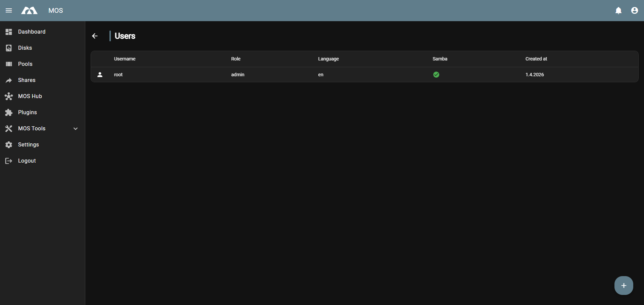Click the MOS mountain logo
The image size is (644, 305).
point(30,11)
